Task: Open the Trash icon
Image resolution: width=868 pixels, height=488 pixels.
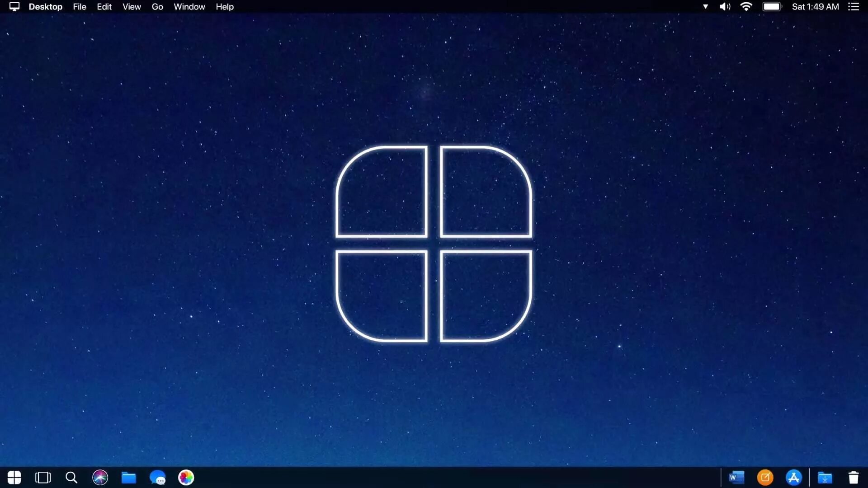Action: pyautogui.click(x=854, y=478)
